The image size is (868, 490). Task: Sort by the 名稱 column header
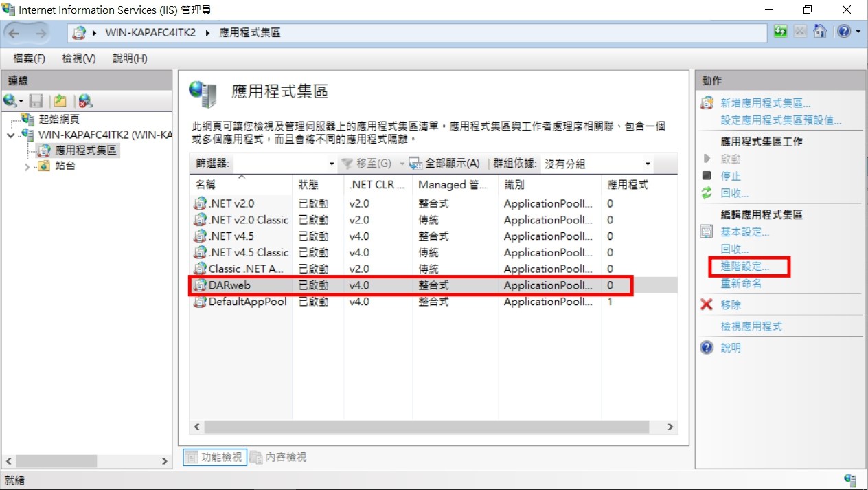click(241, 184)
